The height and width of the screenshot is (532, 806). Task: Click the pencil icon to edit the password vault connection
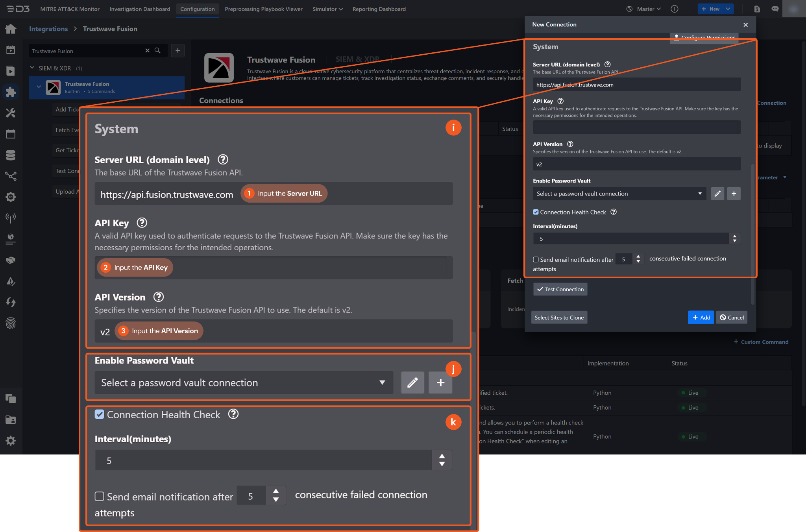click(717, 194)
